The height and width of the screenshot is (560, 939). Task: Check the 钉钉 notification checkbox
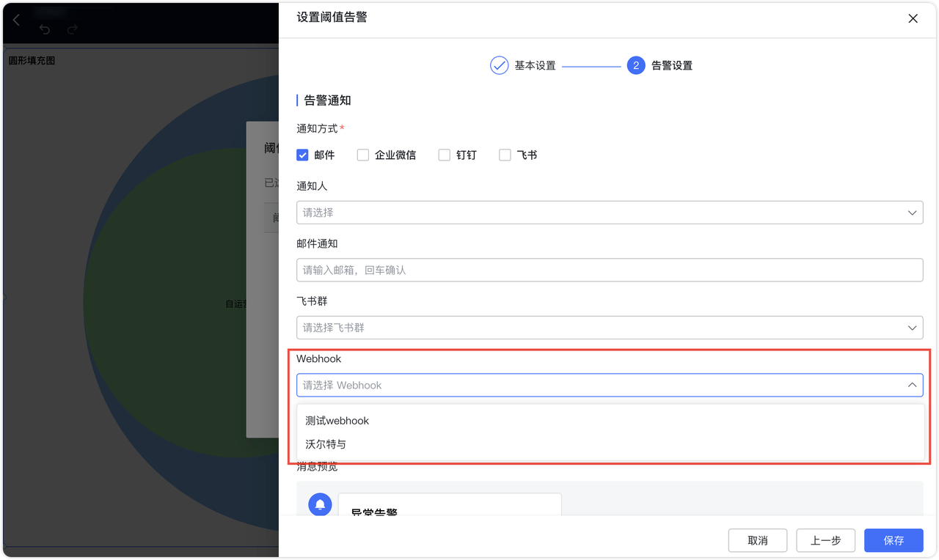tap(445, 154)
